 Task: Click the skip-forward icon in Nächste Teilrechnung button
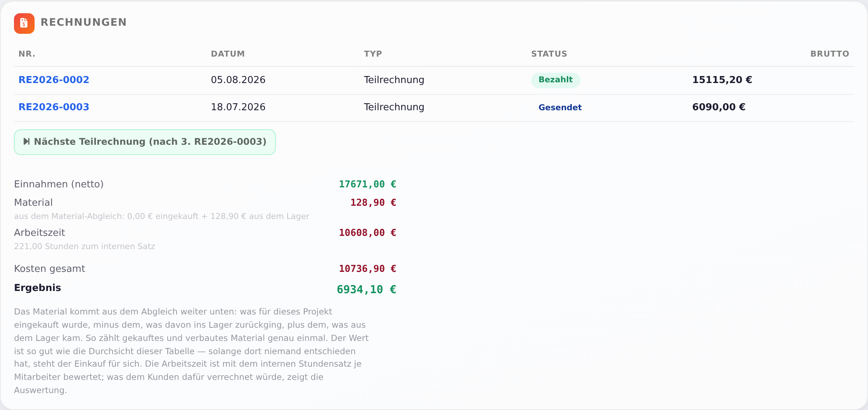(x=26, y=141)
